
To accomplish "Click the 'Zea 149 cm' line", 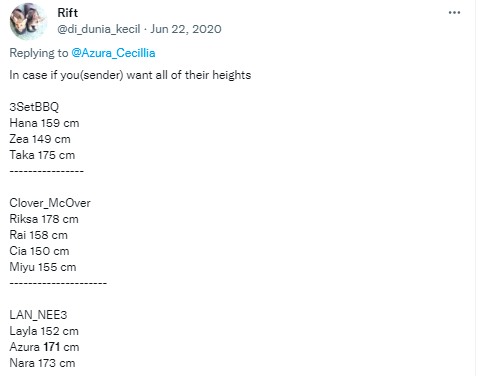I will coord(40,139).
